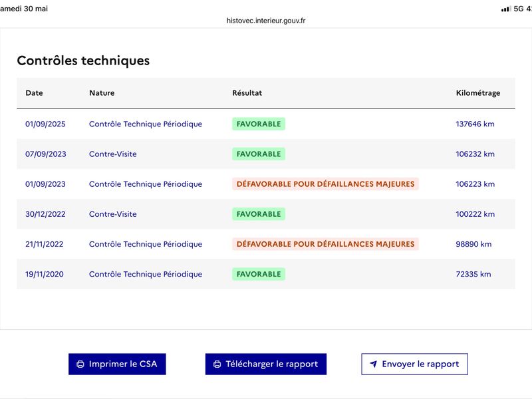Click the Imprimer le CSA button

tap(117, 364)
